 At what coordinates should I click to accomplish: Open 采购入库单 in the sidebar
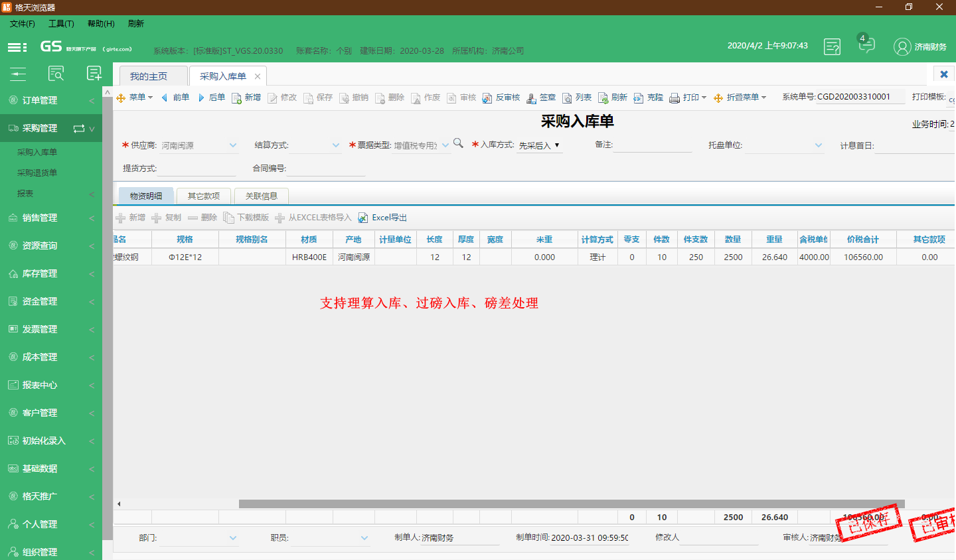point(37,152)
